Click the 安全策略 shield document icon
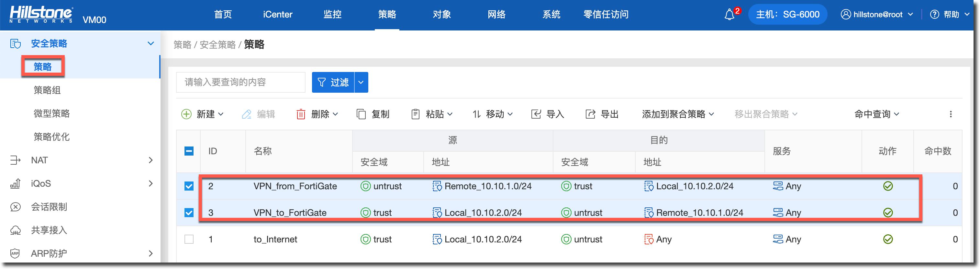Viewport: 980px width, 269px height. pyautogui.click(x=15, y=43)
